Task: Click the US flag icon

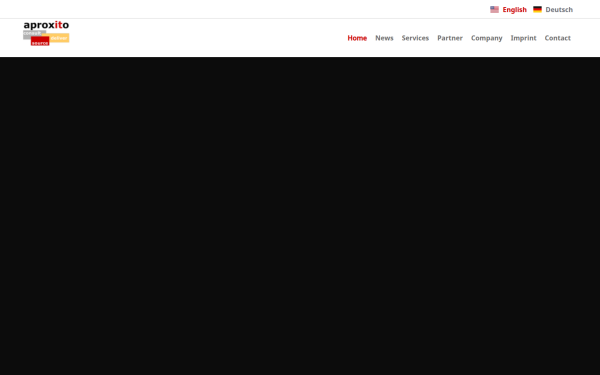Action: (494, 10)
